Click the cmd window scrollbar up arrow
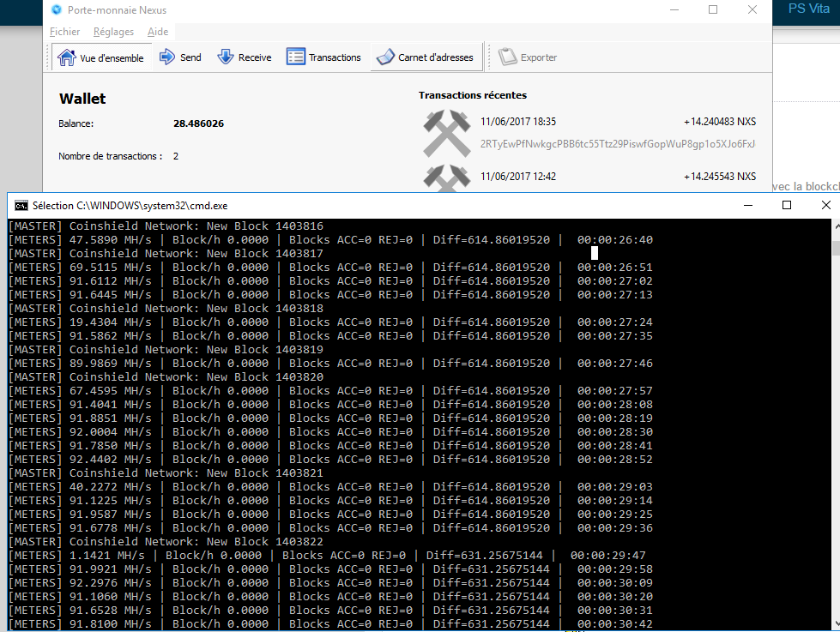Image resolution: width=840 pixels, height=632 pixels. coord(833,227)
